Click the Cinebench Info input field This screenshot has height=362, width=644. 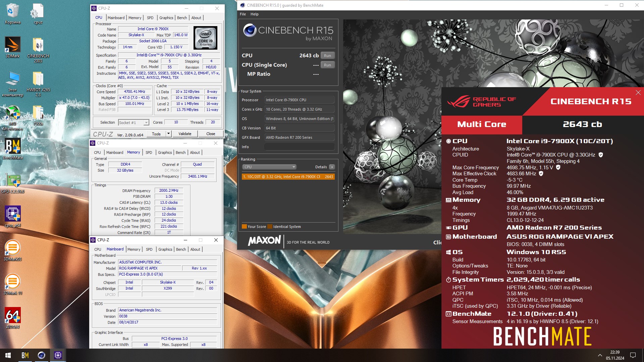299,147
